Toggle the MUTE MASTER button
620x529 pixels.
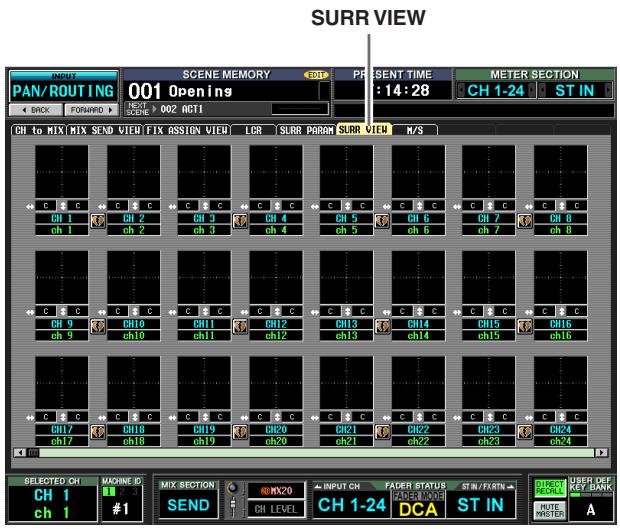[x=550, y=510]
